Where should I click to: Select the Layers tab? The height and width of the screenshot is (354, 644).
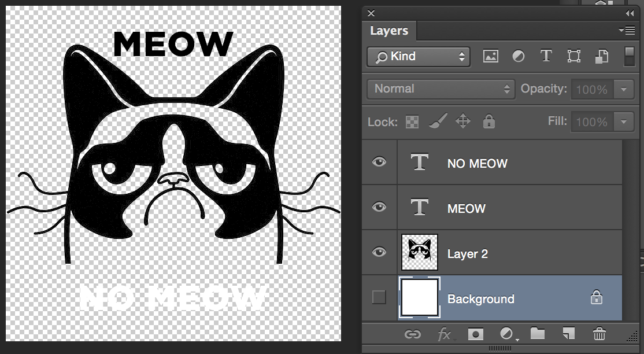point(389,31)
